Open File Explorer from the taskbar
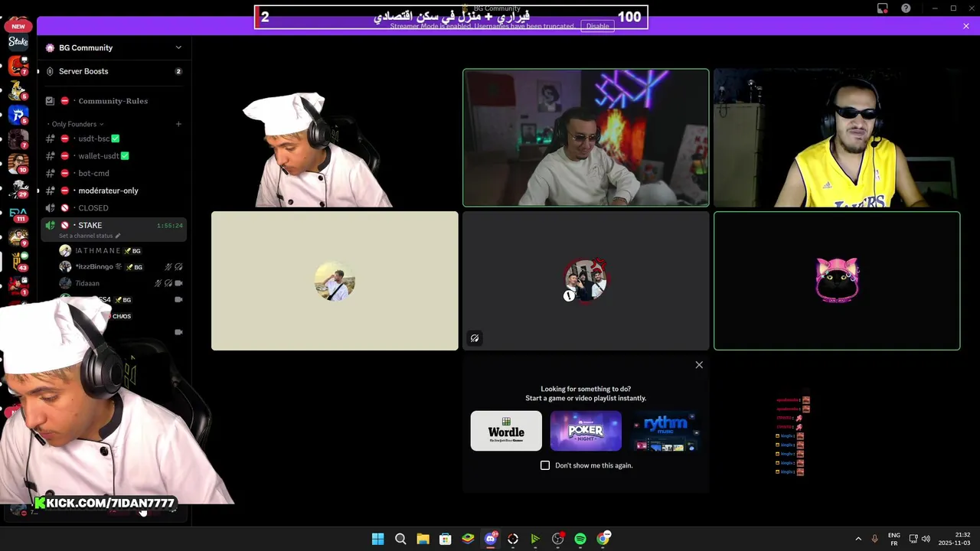Screen dimensions: 980x551 pyautogui.click(x=423, y=539)
